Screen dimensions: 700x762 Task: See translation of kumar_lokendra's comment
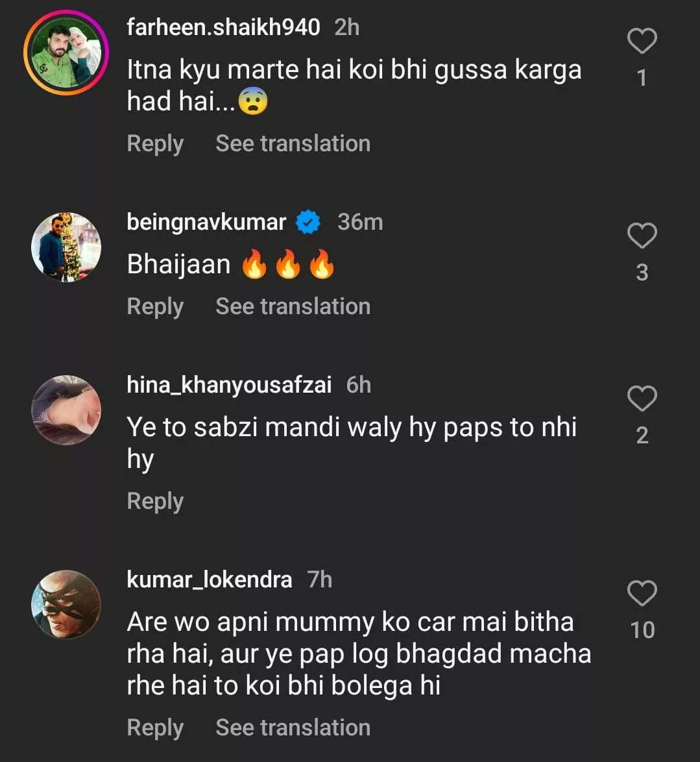[x=293, y=728]
